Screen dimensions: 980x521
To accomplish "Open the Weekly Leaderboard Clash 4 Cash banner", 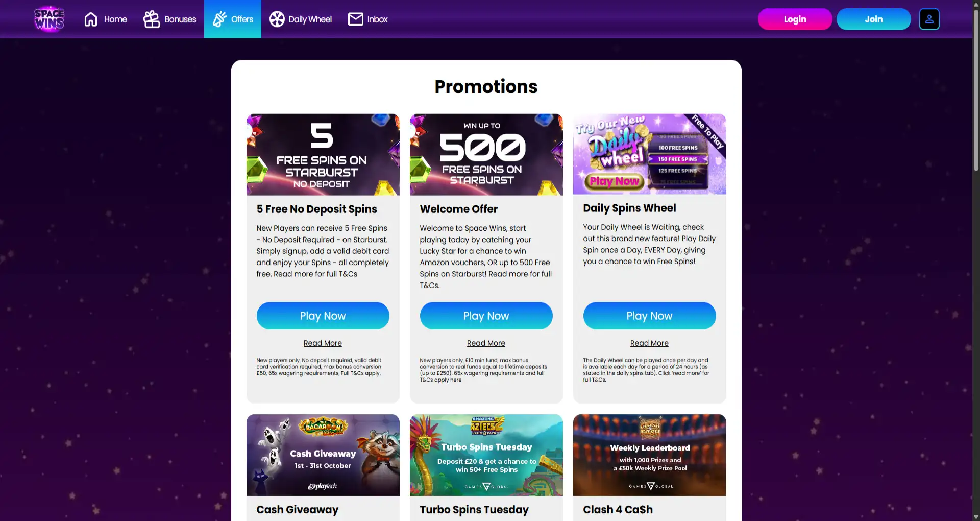I will pos(649,455).
